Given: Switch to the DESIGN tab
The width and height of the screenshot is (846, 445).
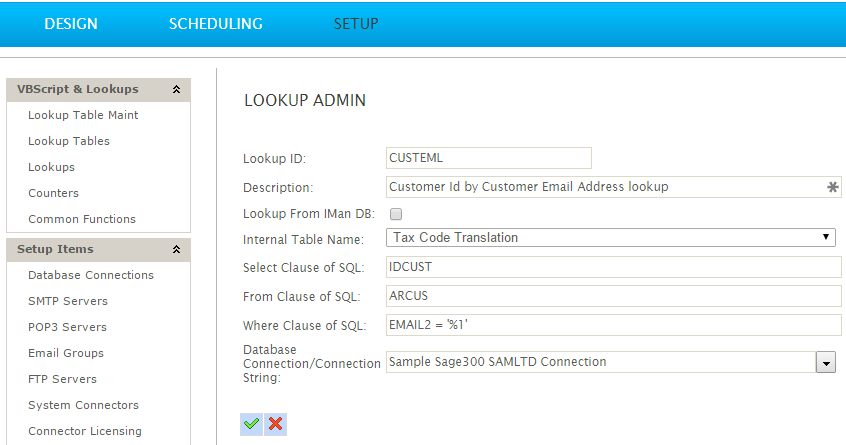Looking at the screenshot, I should point(71,24).
